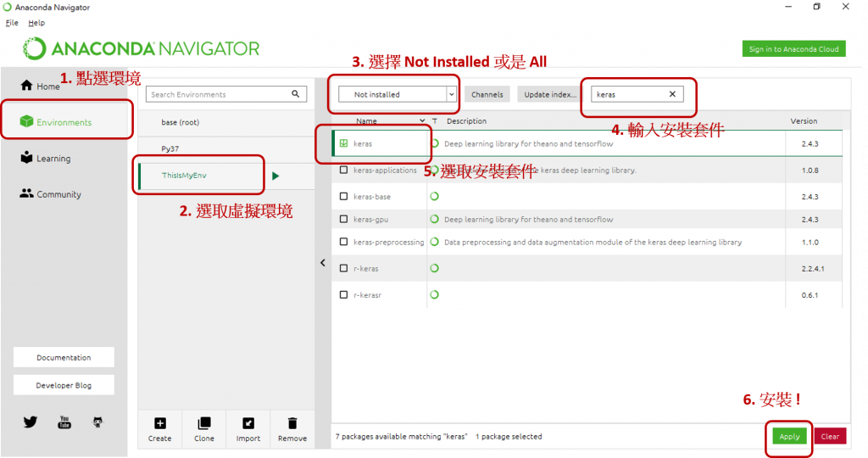This screenshot has width=868, height=458.
Task: Open the YouTube channel icon
Action: tap(64, 422)
